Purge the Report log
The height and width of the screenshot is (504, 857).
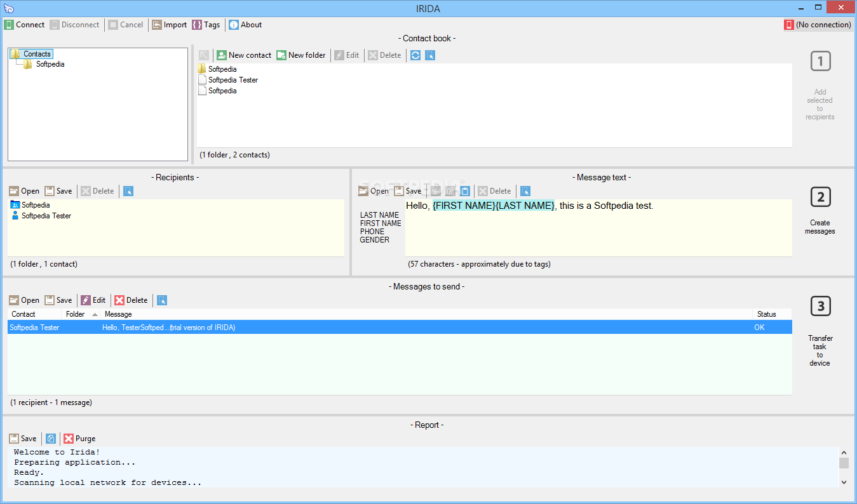[79, 439]
